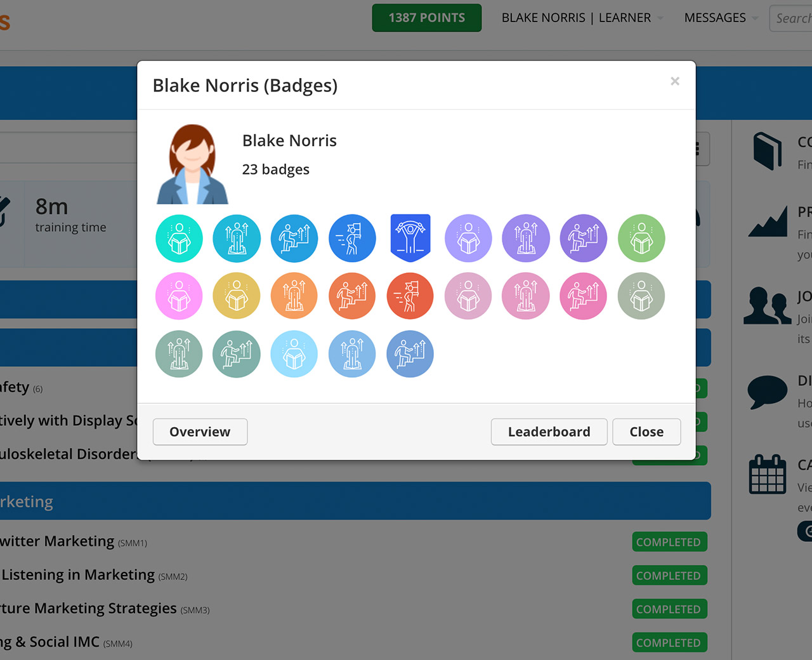The width and height of the screenshot is (812, 660).
Task: Switch to the Leaderboard view
Action: point(549,432)
